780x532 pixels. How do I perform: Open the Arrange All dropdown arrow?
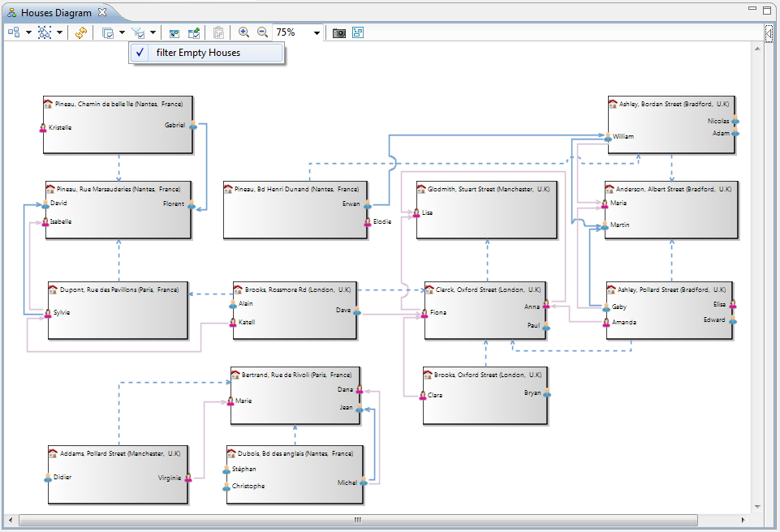[28, 32]
